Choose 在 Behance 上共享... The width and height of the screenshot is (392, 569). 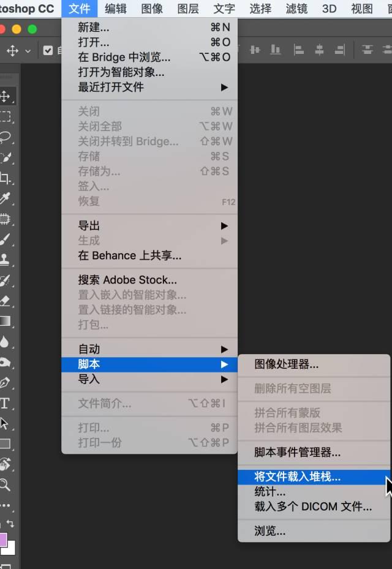(x=149, y=255)
